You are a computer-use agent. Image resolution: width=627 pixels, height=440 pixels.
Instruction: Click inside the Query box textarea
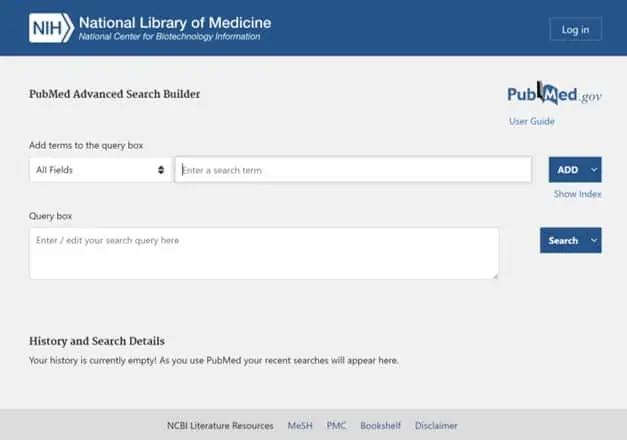(264, 253)
